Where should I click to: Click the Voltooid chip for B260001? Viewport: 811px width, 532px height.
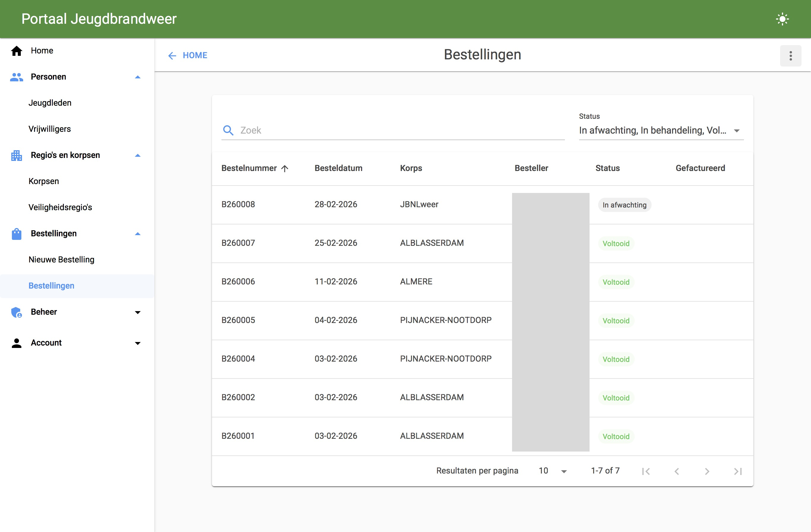coord(616,437)
